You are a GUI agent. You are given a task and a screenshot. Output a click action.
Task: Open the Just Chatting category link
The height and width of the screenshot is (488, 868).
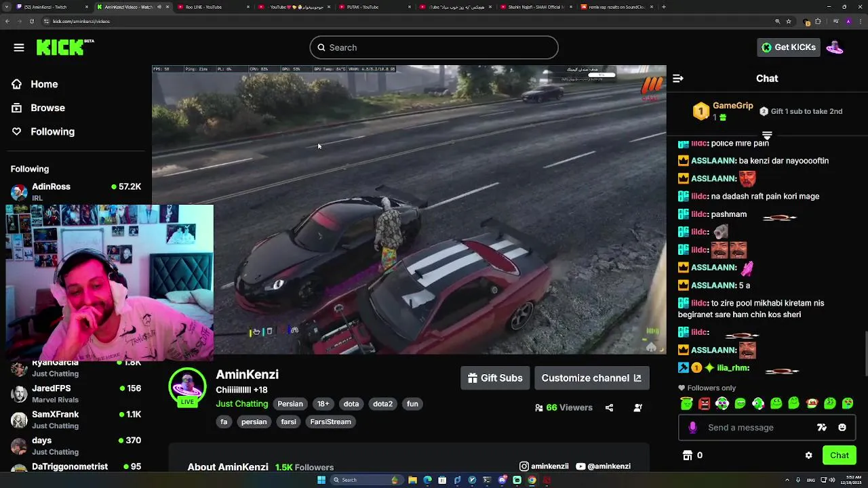point(241,404)
